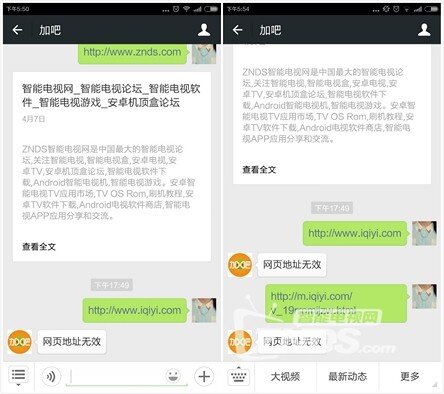
Task: Tap first 网页地址无效 reply in right chat
Action: click(x=292, y=265)
